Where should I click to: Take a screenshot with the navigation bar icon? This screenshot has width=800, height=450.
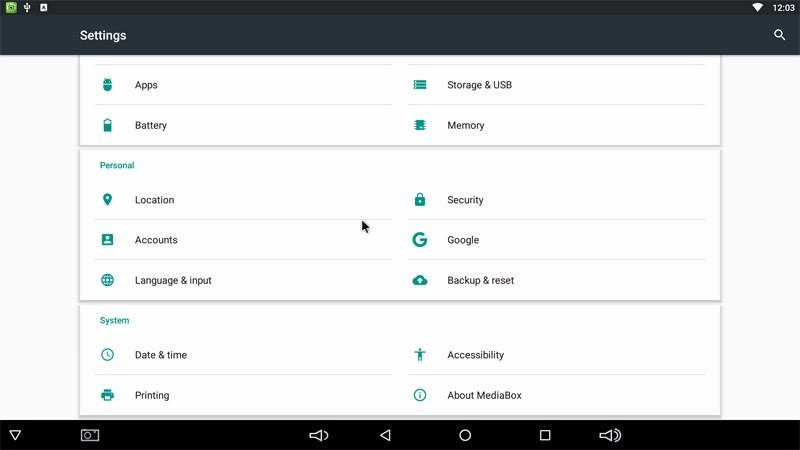(x=90, y=435)
